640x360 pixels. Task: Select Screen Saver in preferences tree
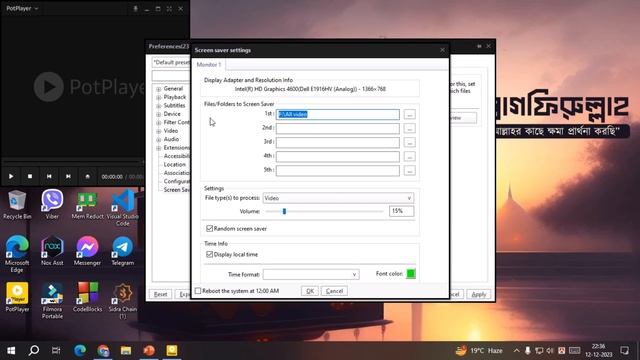coord(176,190)
